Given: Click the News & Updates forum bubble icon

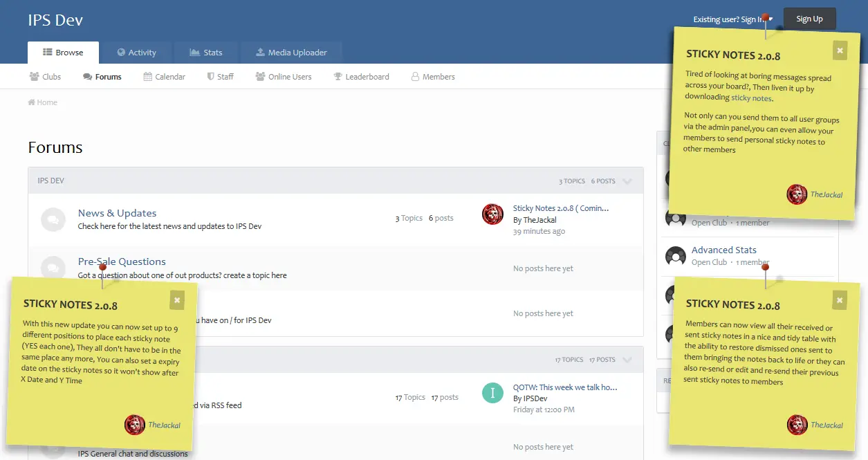Looking at the screenshot, I should (53, 219).
